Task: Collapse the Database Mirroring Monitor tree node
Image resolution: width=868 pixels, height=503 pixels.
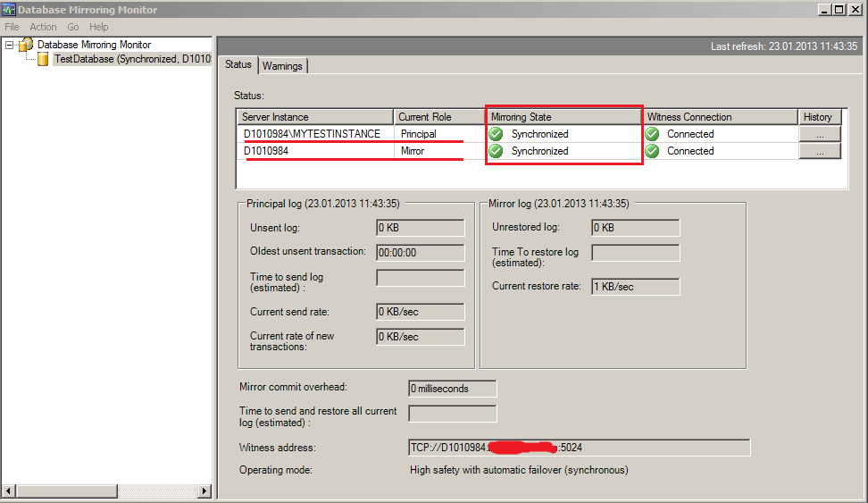Action: (x=9, y=45)
